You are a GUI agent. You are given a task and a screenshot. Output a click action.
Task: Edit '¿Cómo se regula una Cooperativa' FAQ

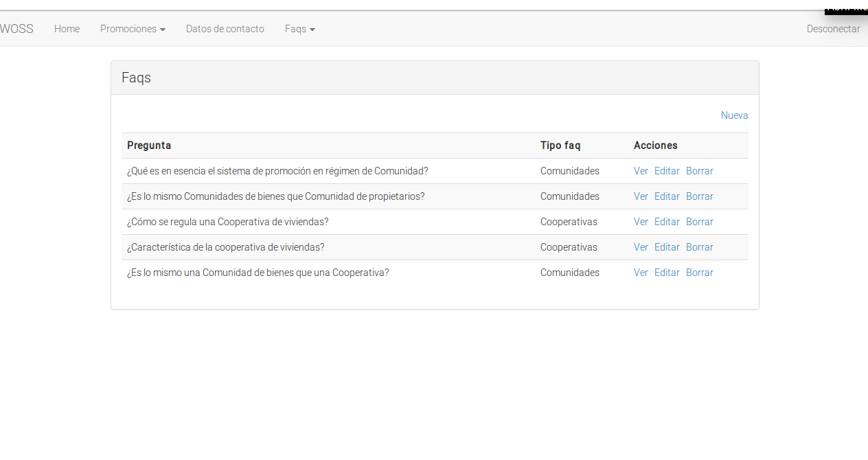click(x=667, y=222)
